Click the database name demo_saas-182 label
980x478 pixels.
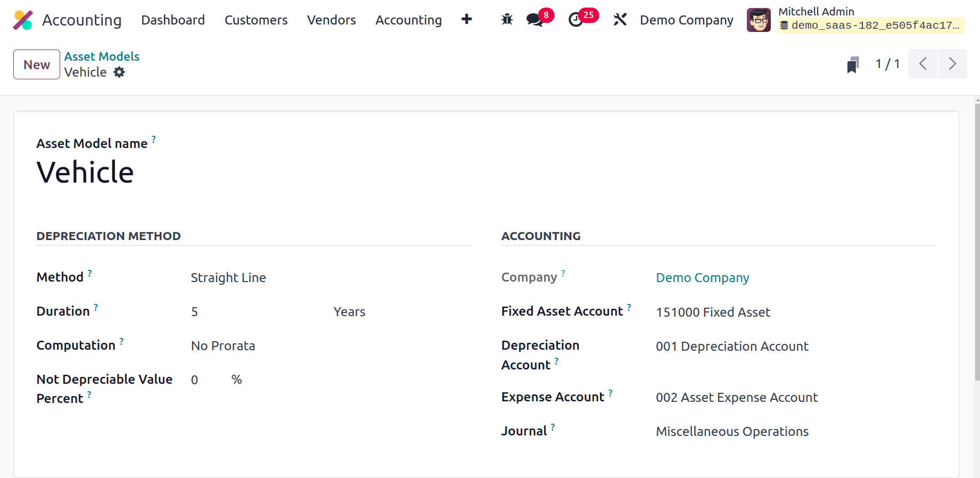click(871, 25)
